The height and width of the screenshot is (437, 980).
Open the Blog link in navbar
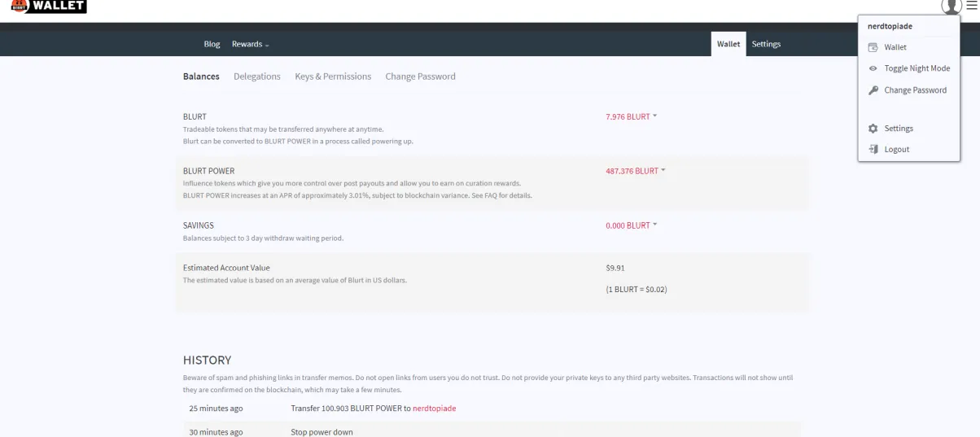[212, 44]
